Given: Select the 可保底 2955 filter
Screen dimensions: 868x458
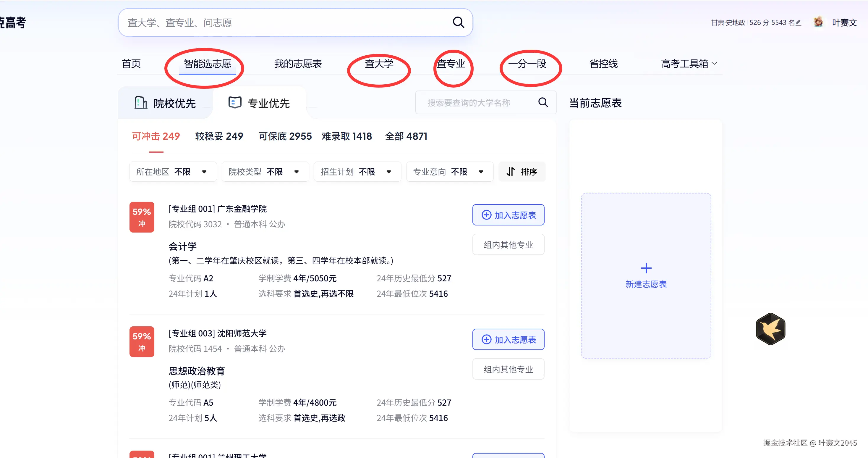Looking at the screenshot, I should (x=285, y=136).
